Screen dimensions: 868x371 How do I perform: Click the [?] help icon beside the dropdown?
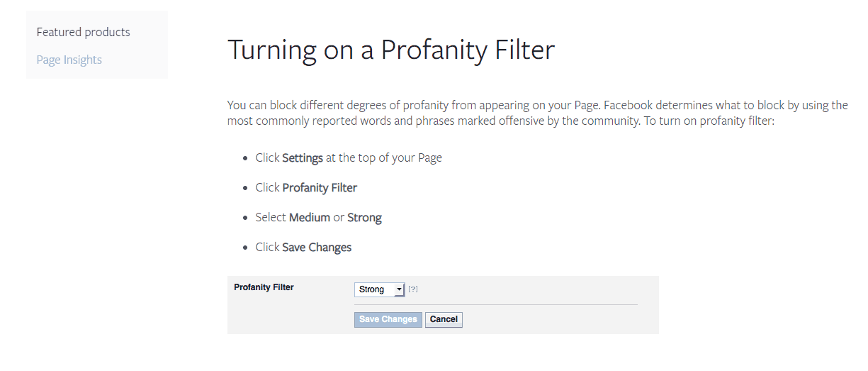(413, 289)
